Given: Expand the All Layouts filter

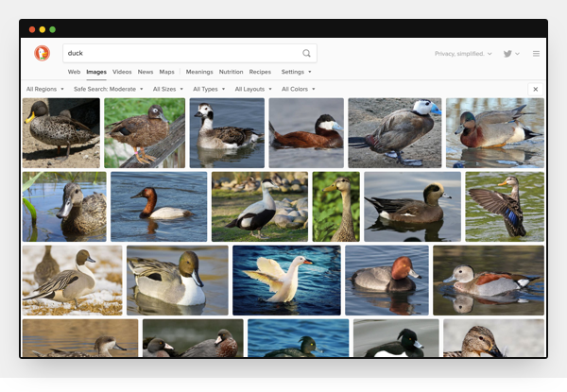Looking at the screenshot, I should tap(253, 89).
